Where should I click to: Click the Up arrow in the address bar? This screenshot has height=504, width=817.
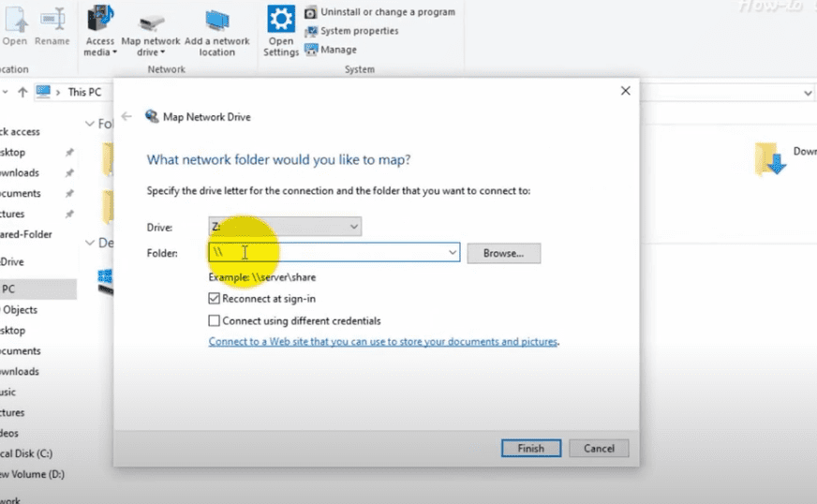[x=22, y=92]
